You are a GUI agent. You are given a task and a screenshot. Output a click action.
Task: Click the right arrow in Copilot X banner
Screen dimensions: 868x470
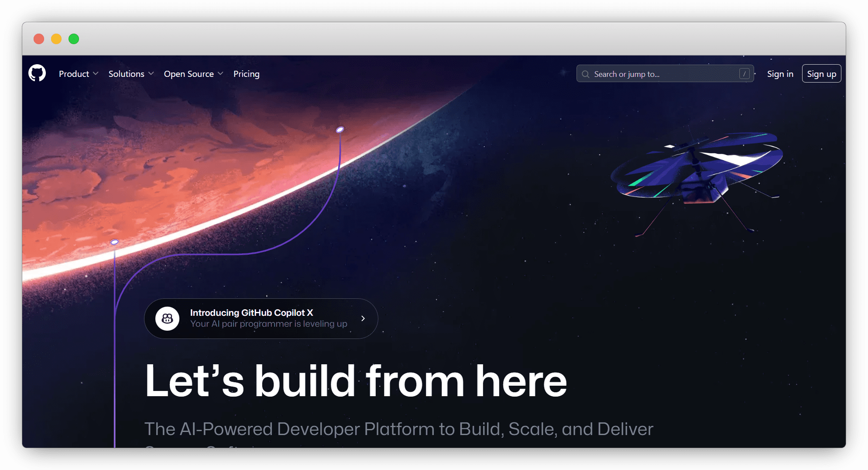[x=363, y=318]
